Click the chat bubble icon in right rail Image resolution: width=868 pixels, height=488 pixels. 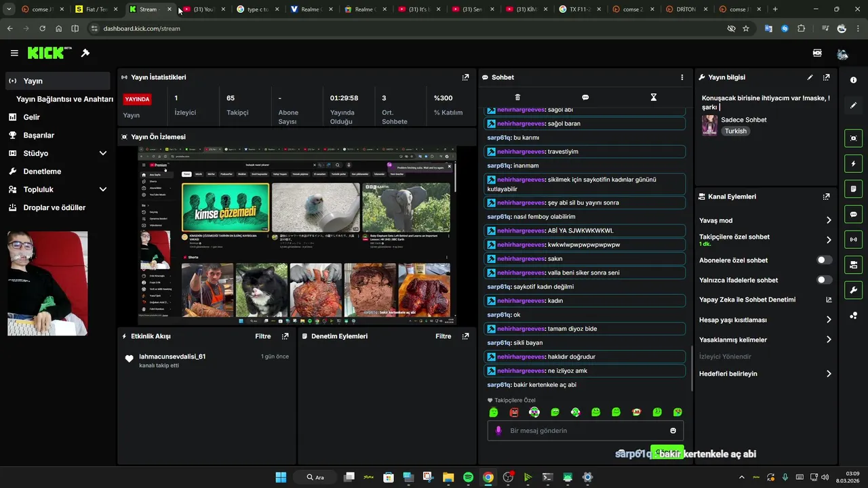point(853,214)
